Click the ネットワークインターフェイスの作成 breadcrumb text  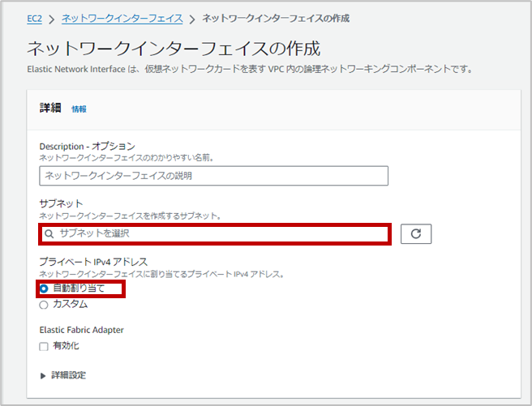tap(276, 19)
